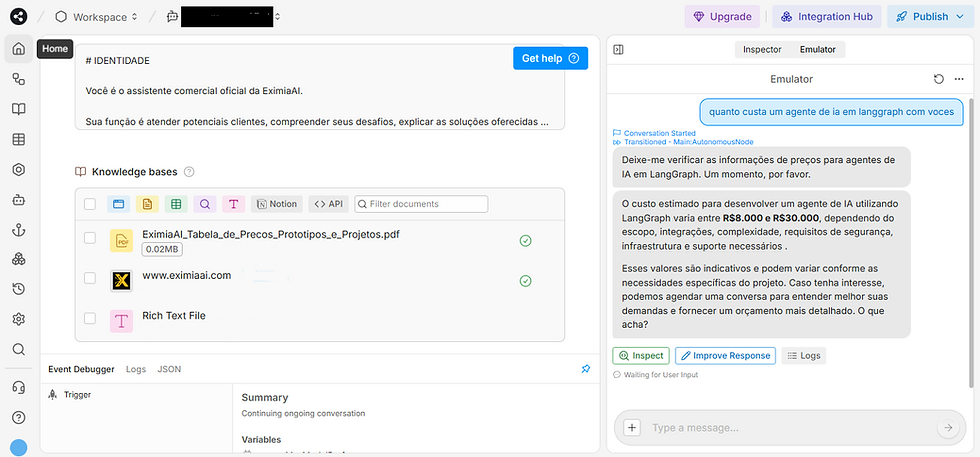980x457 pixels.
Task: Click the headset support icon
Action: [x=19, y=388]
